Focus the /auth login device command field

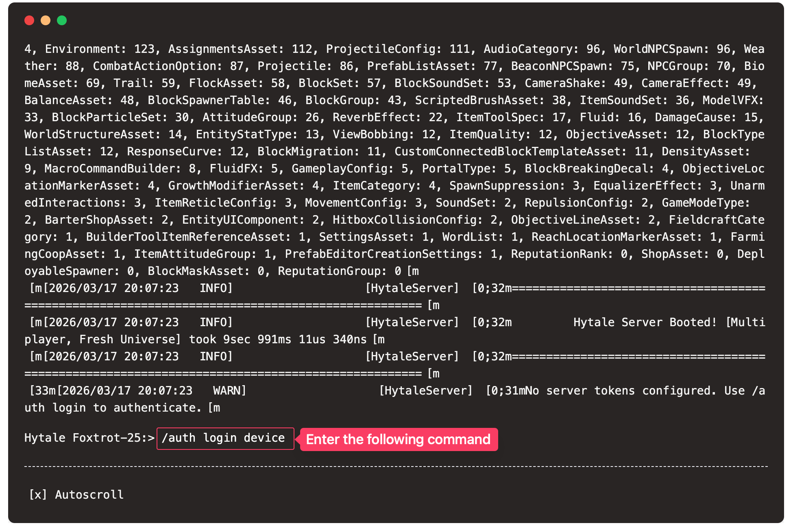(225, 438)
